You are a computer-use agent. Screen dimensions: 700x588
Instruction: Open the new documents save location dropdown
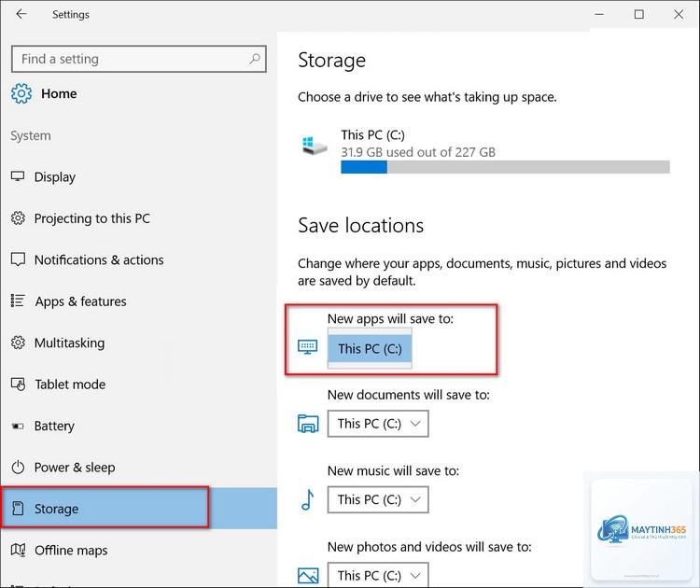tap(378, 423)
